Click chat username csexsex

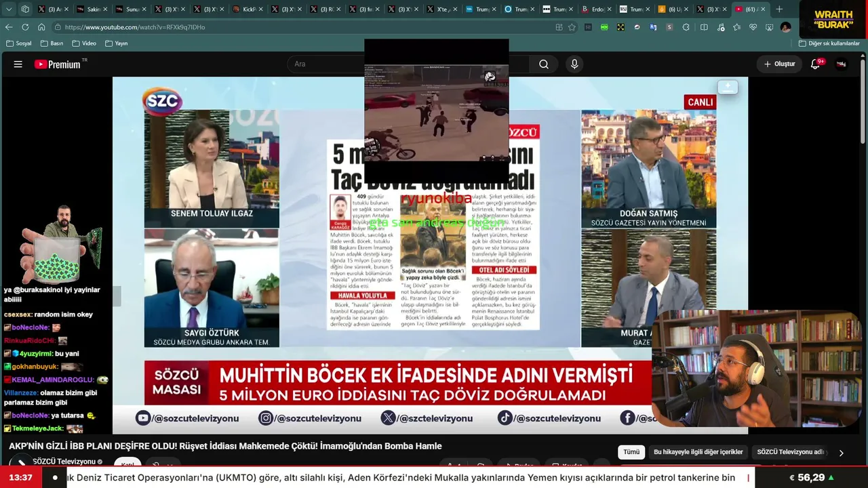(x=16, y=314)
